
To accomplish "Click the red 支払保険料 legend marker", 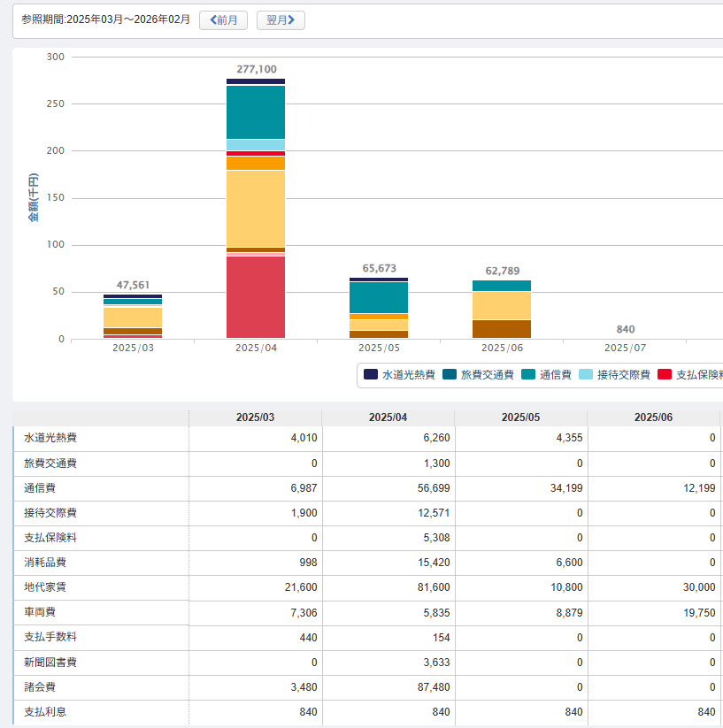I will pos(665,374).
